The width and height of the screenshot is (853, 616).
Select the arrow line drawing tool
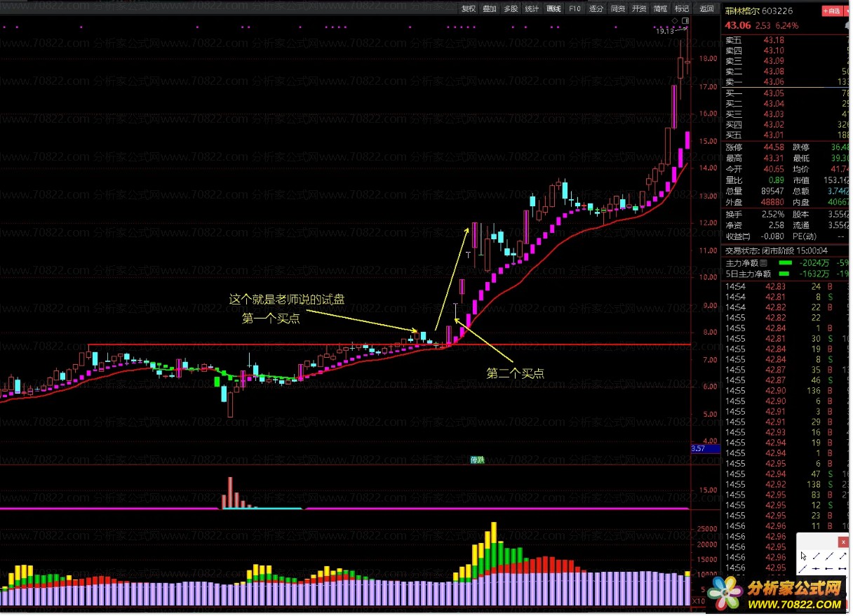pos(842,556)
